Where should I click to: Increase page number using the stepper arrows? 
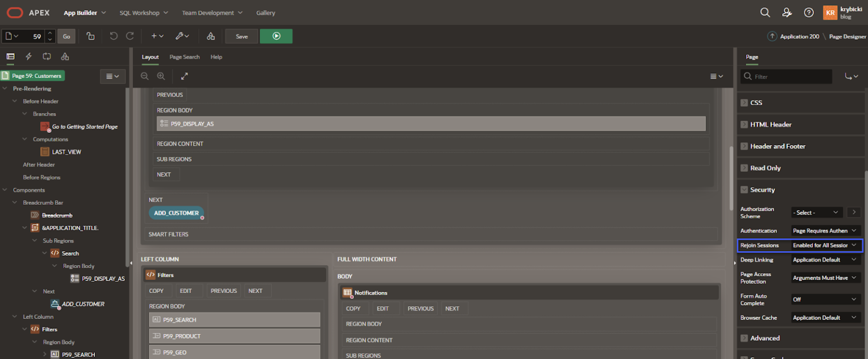50,33
